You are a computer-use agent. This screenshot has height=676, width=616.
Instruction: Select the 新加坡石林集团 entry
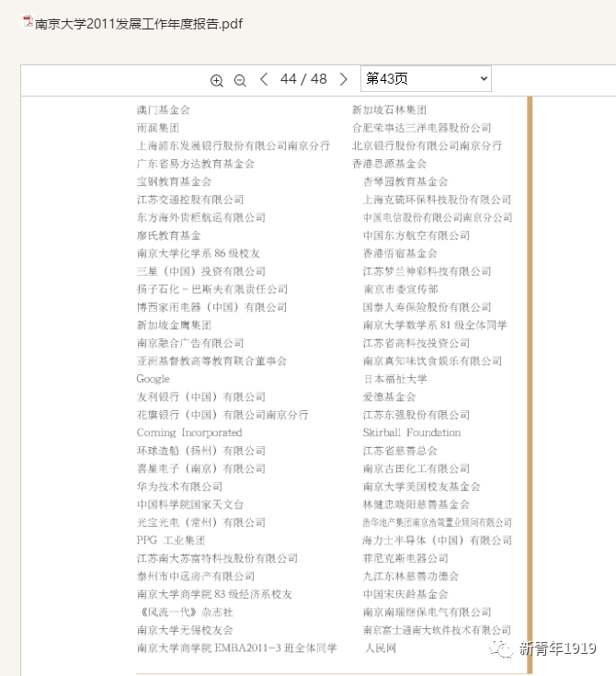(389, 110)
